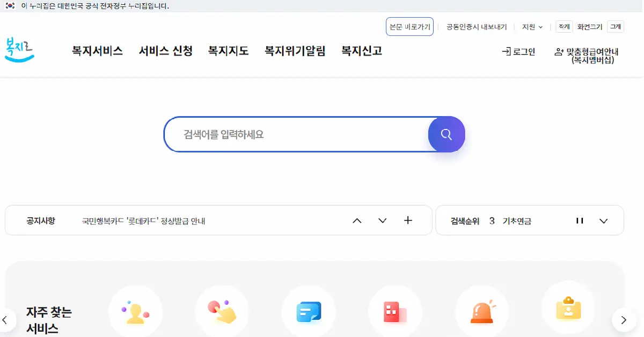
Task: Open the 복지지도 menu
Action: click(x=229, y=51)
